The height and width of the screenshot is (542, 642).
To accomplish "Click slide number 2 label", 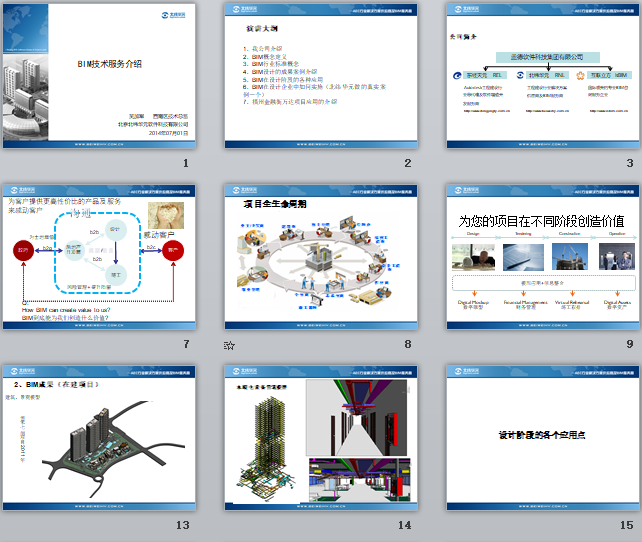I will tap(408, 163).
